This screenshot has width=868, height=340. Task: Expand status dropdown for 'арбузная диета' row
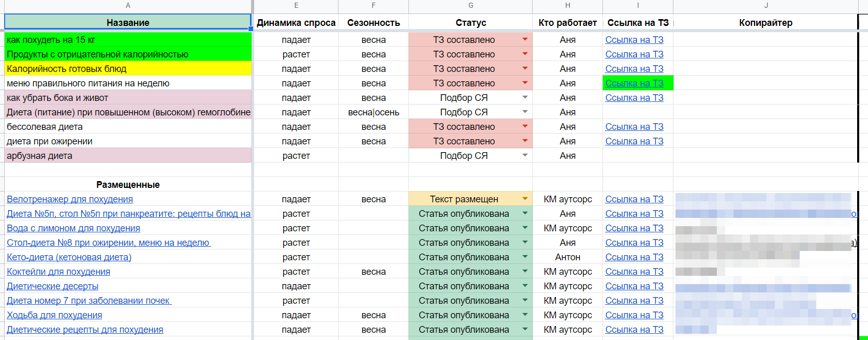pos(525,155)
